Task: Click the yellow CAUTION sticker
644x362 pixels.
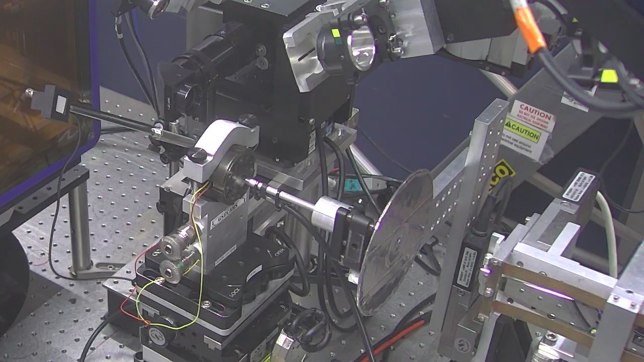Action: 522,132
